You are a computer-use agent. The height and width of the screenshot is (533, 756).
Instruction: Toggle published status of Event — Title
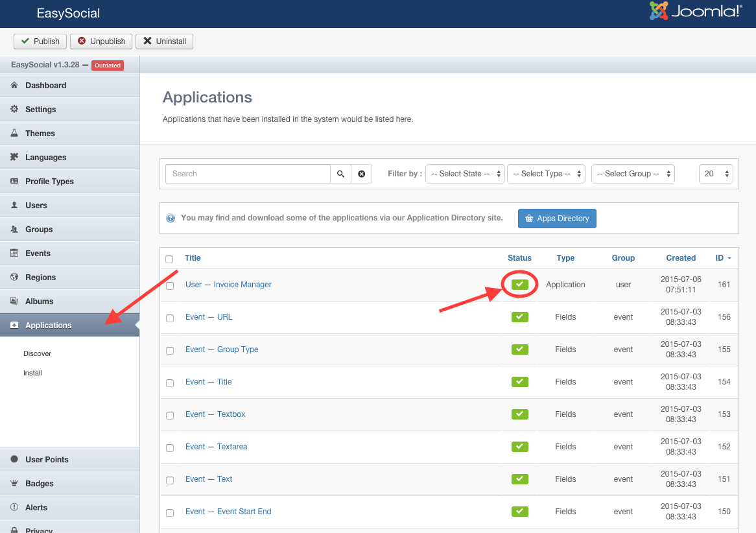tap(520, 381)
